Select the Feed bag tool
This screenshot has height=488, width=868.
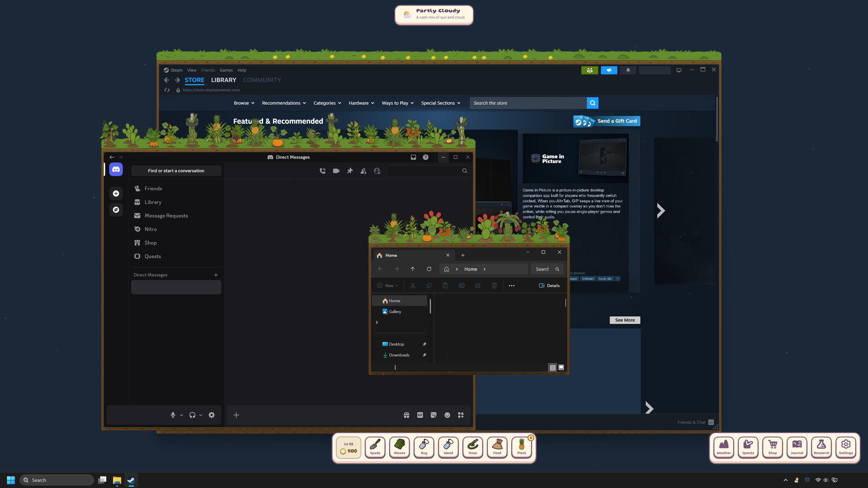(x=497, y=447)
